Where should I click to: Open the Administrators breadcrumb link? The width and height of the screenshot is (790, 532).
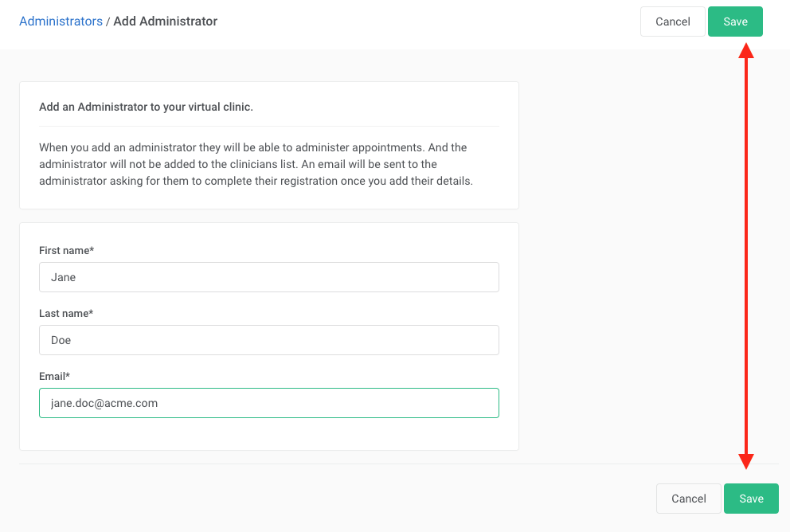point(61,22)
